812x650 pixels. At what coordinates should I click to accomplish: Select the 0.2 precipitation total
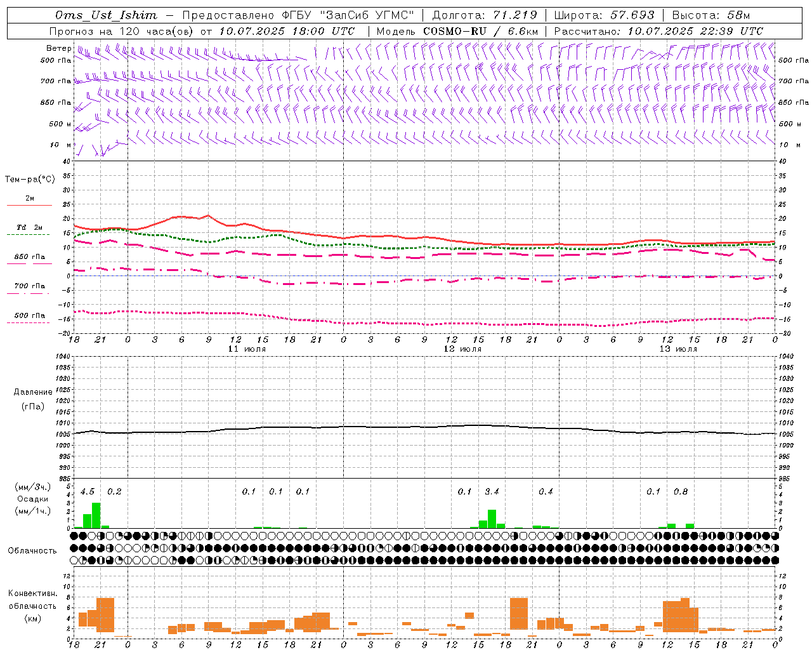point(114,491)
